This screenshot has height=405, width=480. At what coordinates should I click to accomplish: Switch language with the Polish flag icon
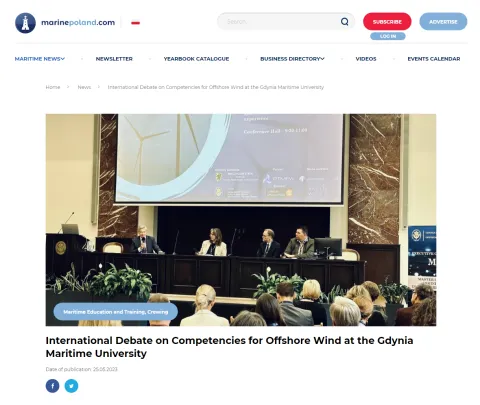135,23
